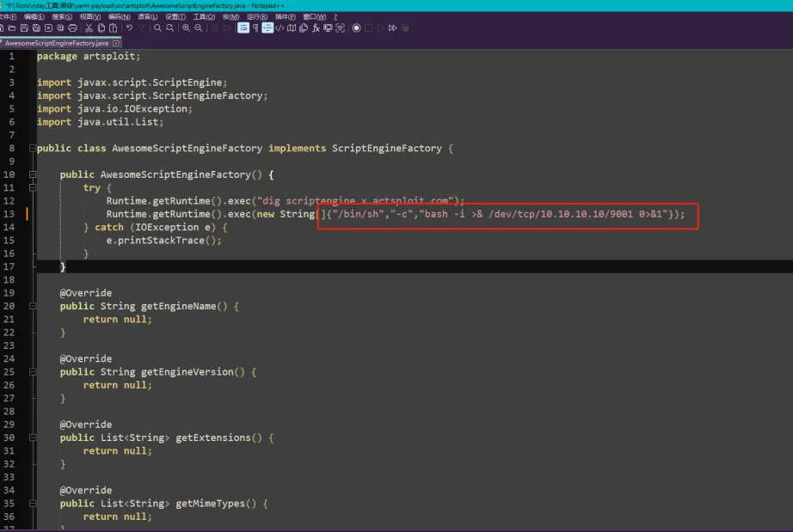The height and width of the screenshot is (532, 793).
Task: Click the "catch (IOException e)" text
Action: pyautogui.click(x=156, y=227)
